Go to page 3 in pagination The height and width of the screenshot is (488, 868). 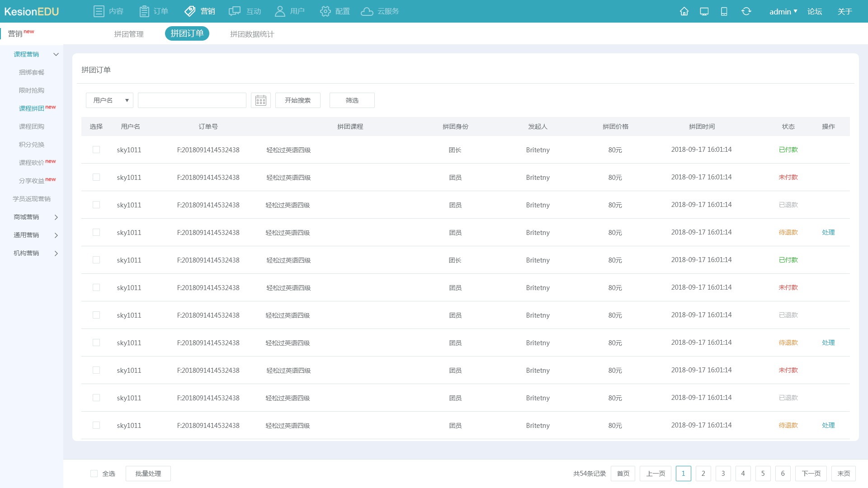(x=723, y=474)
